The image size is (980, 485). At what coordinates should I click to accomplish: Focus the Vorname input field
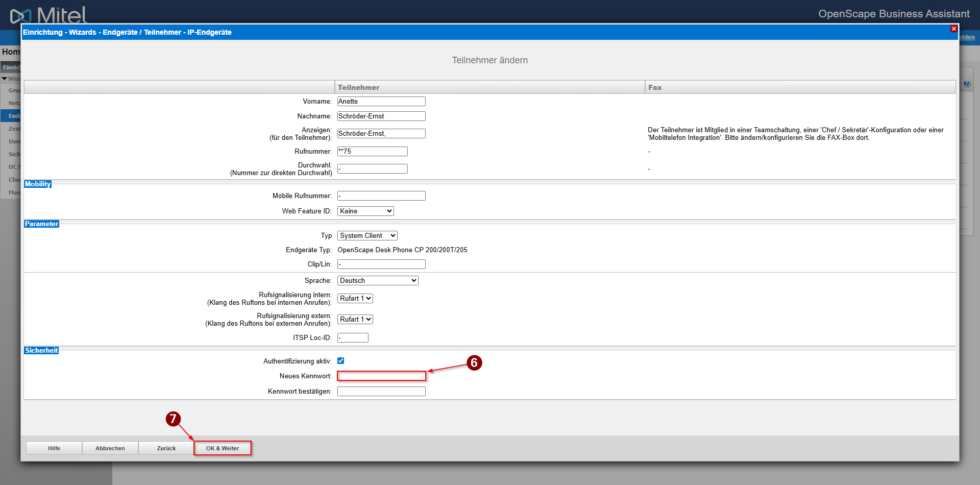(x=381, y=102)
